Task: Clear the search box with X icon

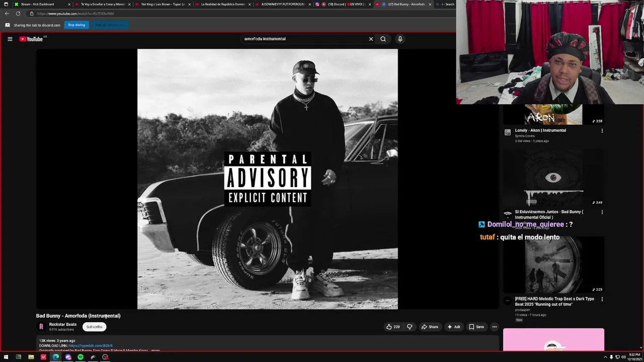Action: [371, 39]
